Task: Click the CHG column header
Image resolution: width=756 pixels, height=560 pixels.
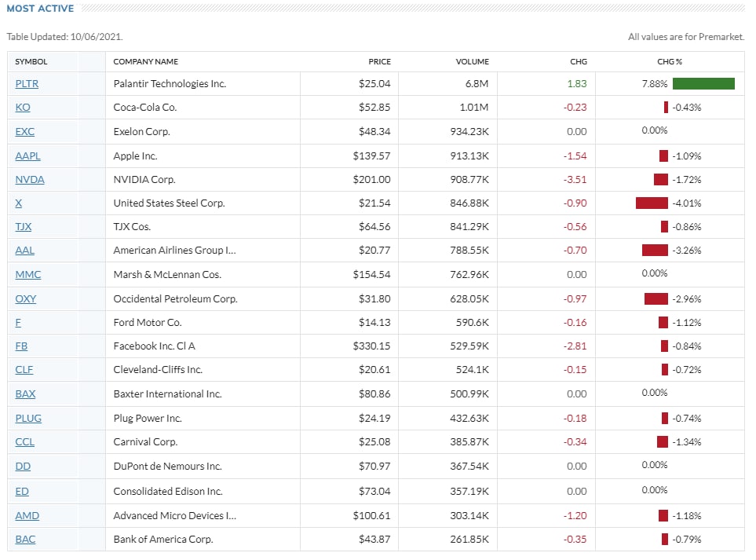Action: [x=578, y=62]
